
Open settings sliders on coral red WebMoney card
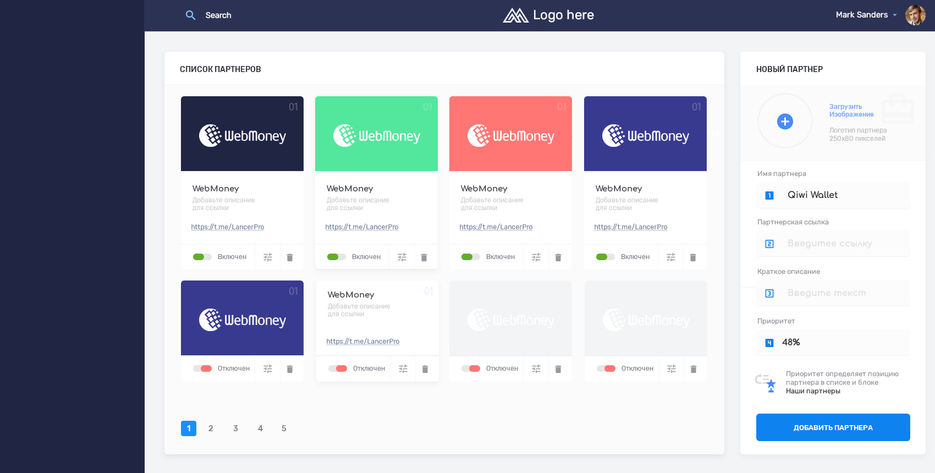point(536,257)
